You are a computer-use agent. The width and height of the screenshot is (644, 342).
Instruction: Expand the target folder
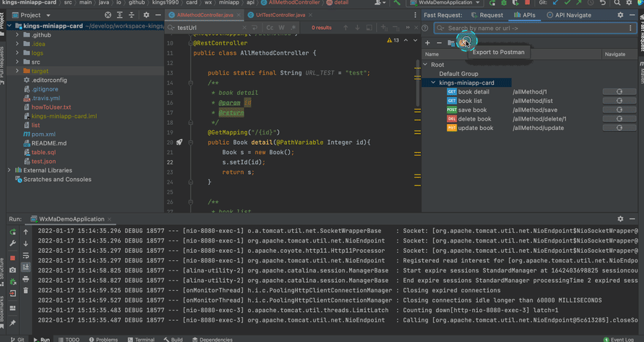pyautogui.click(x=18, y=71)
